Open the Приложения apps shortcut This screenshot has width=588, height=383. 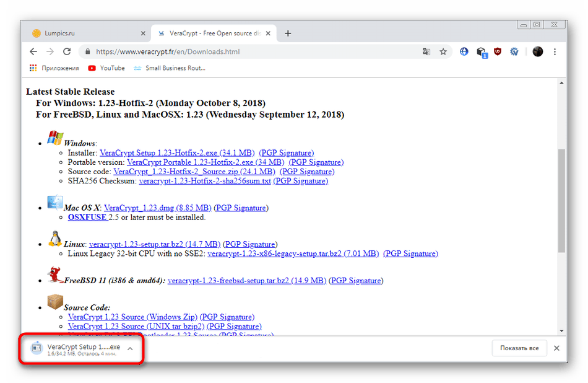[54, 68]
